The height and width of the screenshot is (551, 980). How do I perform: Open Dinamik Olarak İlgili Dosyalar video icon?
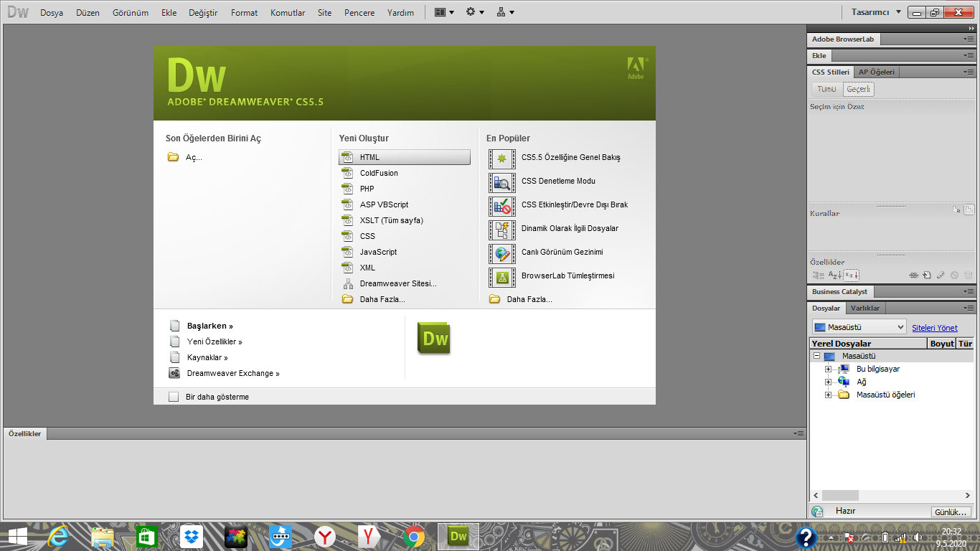[502, 229]
